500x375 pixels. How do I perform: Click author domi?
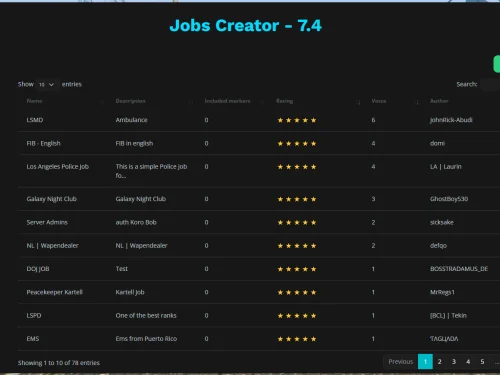(437, 143)
